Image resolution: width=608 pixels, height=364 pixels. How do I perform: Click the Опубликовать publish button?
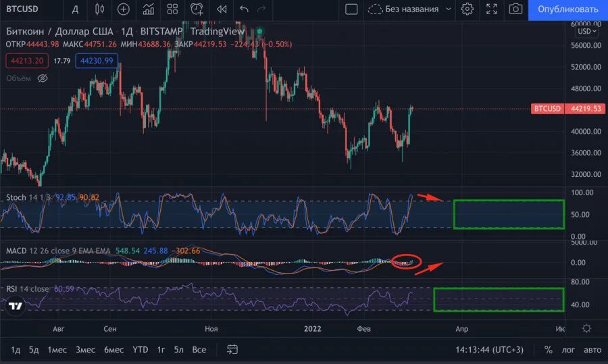click(567, 9)
